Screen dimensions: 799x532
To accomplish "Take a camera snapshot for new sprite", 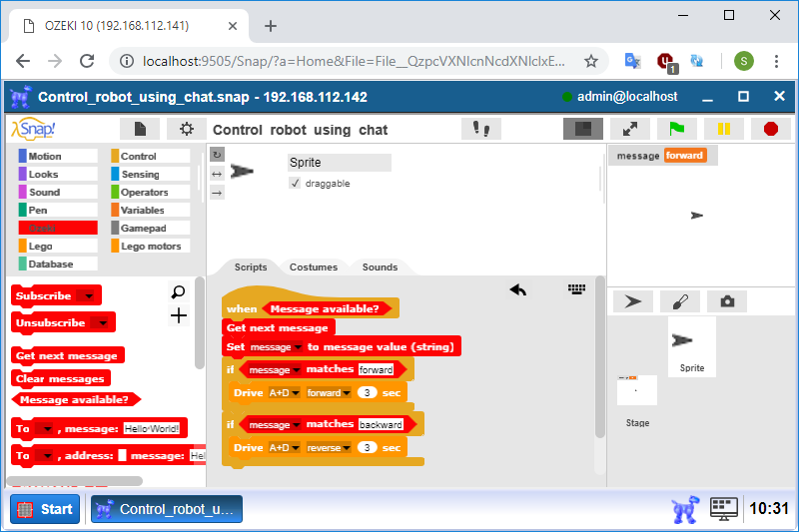I will [x=727, y=301].
